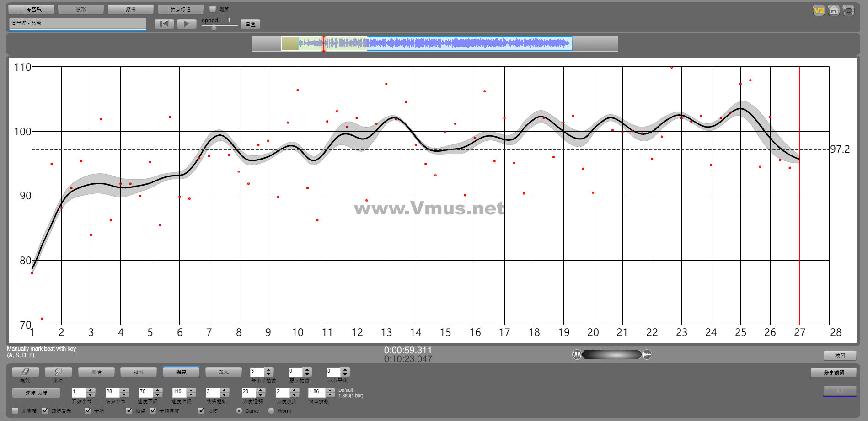Screen dimensions: 868x421
Task: Click the song title input field
Action: (x=77, y=23)
